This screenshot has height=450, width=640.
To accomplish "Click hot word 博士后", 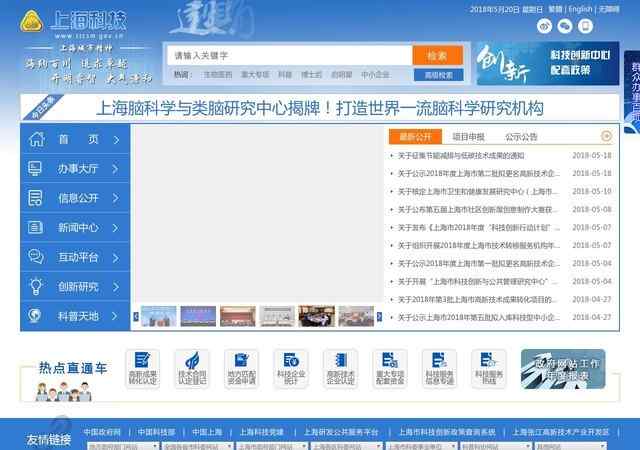I will 311,75.
